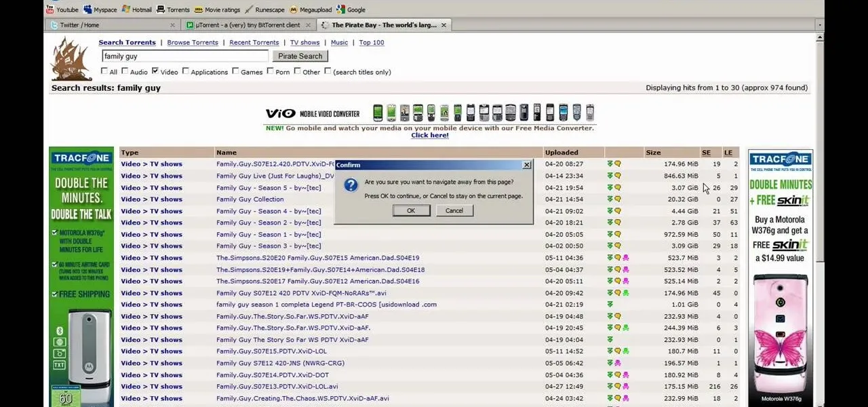This screenshot has width=868, height=407.
Task: Open comments icon for Family Guy Live 846.63 MiB
Action: click(x=617, y=176)
